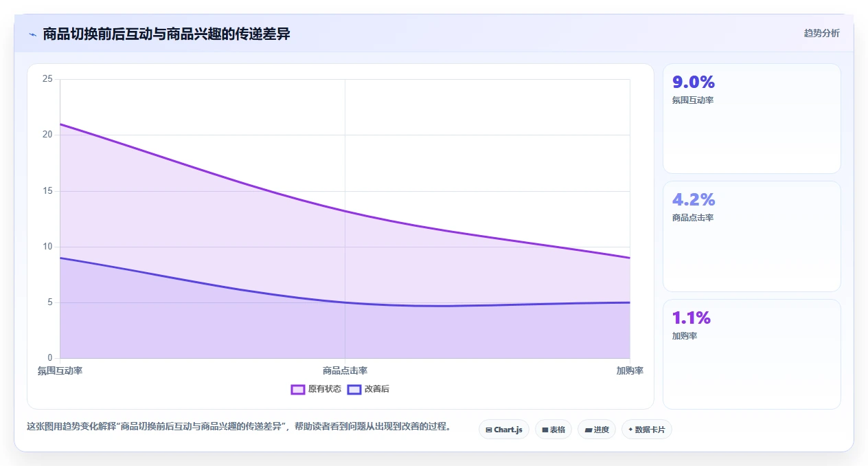Click the 趋势分析 label in header
This screenshot has width=868, height=466.
821,33
